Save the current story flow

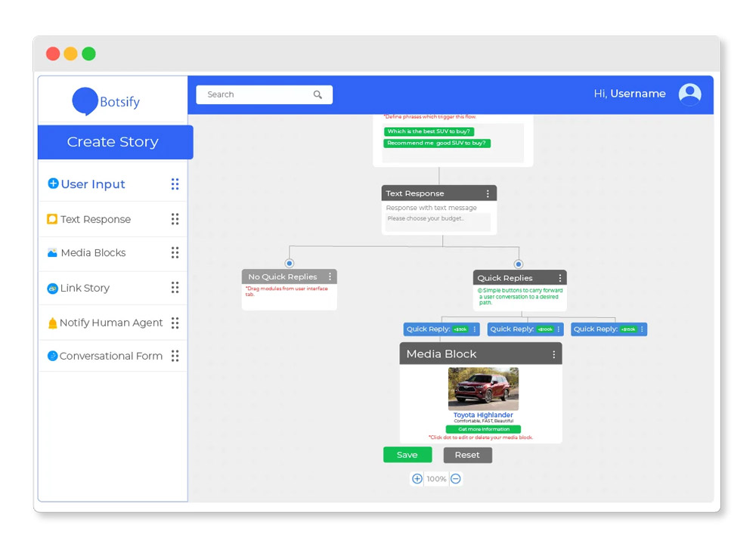click(x=407, y=455)
